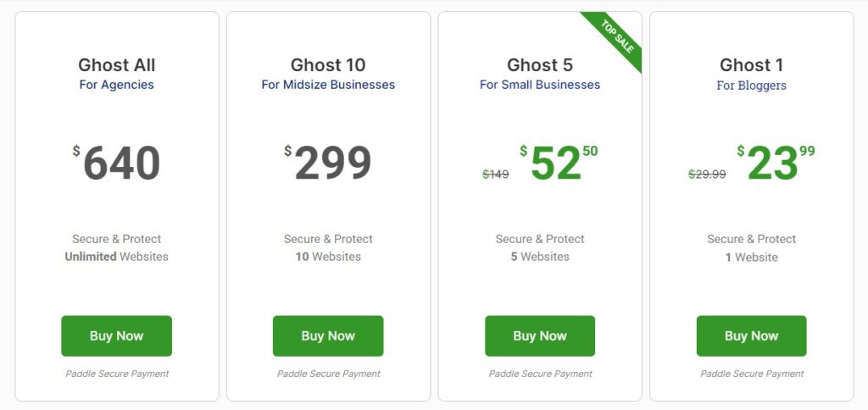Screen dimensions: 868x410
Task: Click the For Small Businesses subtitle
Action: point(540,85)
